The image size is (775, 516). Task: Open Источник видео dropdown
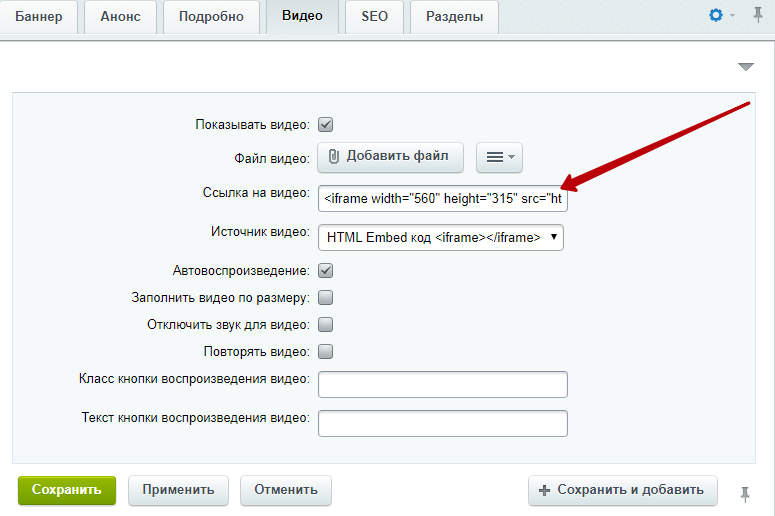(441, 238)
